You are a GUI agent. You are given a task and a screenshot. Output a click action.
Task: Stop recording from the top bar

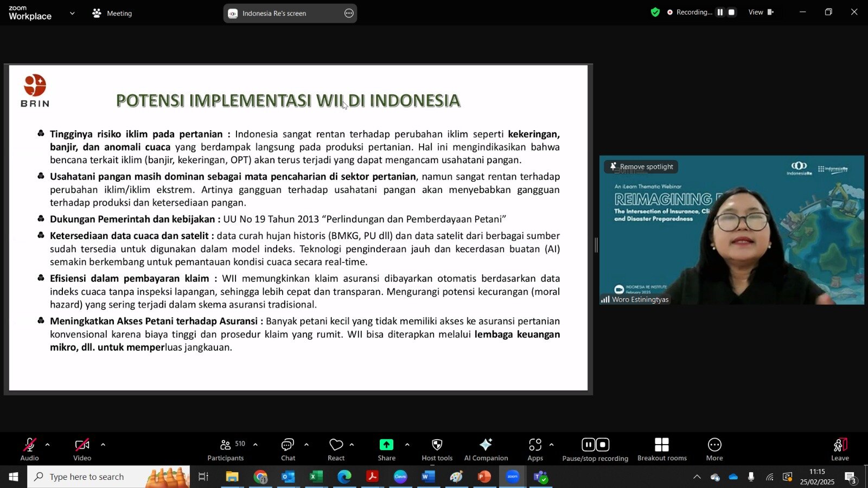point(732,12)
